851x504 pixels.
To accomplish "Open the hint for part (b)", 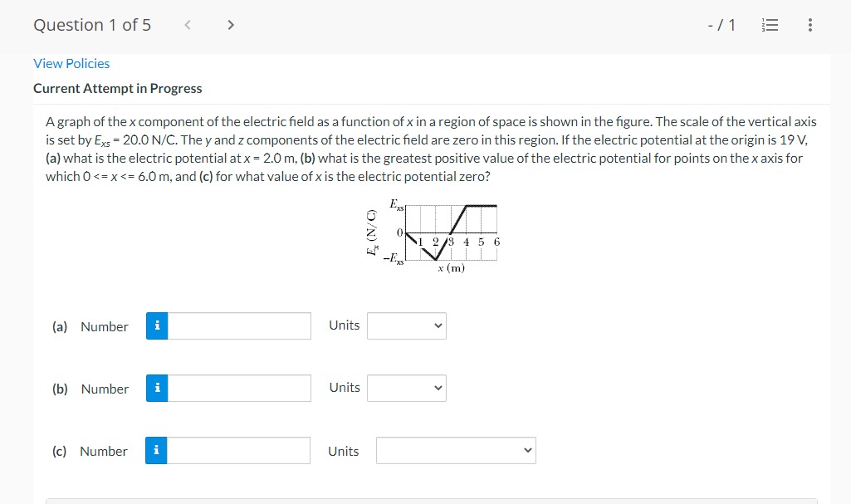I will [157, 388].
